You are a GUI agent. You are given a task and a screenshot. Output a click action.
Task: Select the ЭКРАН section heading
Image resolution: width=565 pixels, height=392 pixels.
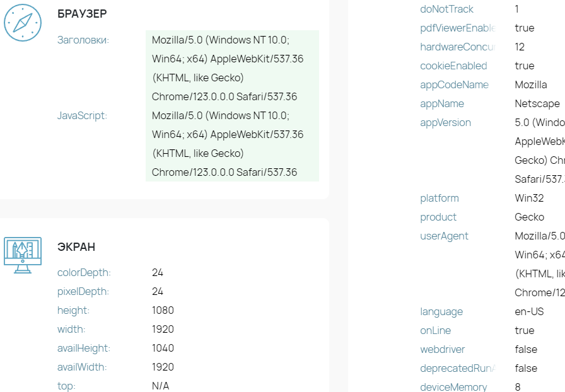[76, 247]
